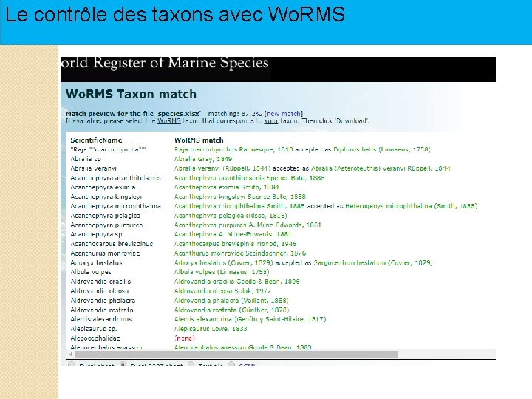Open Adioryx hastatus (Cuvier) match link
This screenshot has height=399, width=532.
[x=224, y=262]
